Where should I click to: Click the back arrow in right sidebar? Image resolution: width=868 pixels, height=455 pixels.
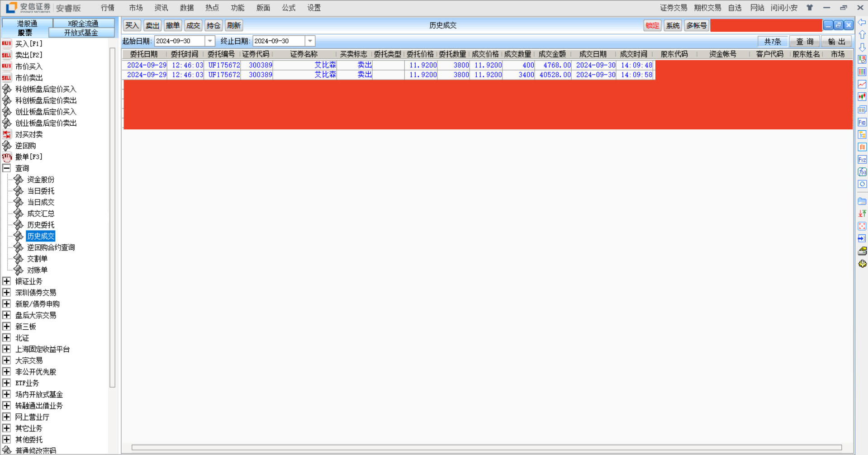[x=862, y=23]
